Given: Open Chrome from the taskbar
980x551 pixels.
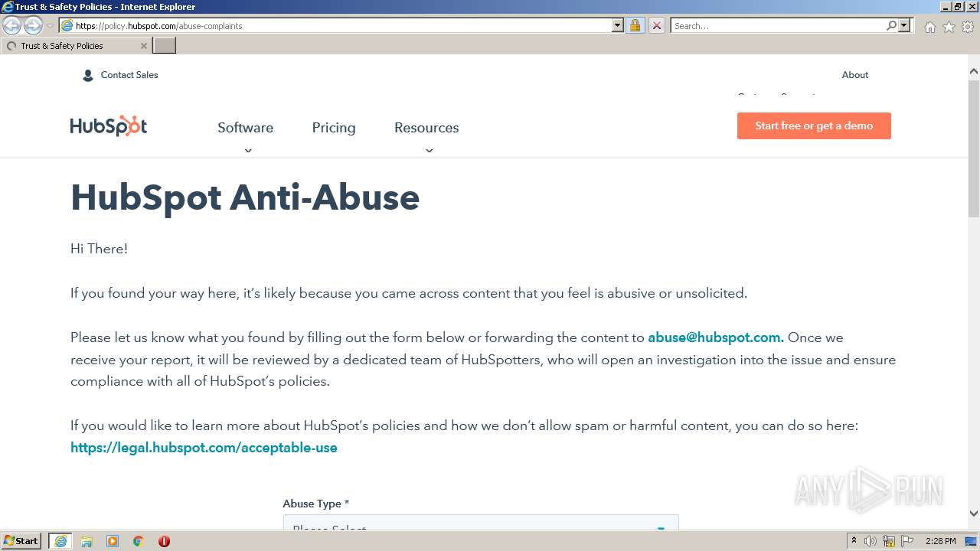Looking at the screenshot, I should coord(139,541).
